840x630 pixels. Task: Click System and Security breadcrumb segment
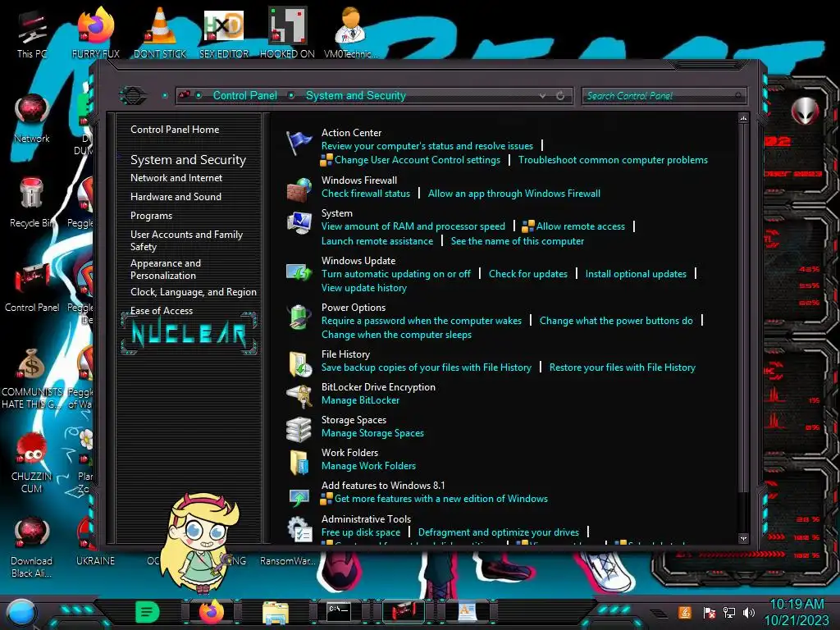pos(356,95)
